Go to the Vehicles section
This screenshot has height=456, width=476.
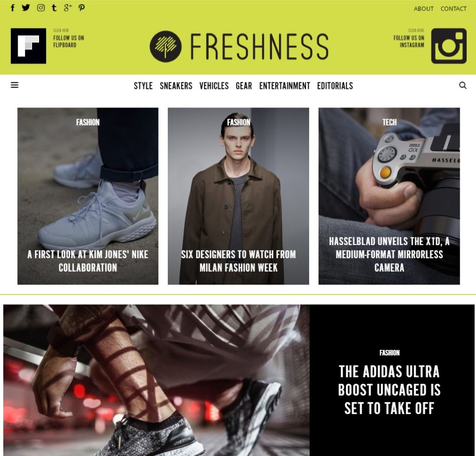click(214, 86)
